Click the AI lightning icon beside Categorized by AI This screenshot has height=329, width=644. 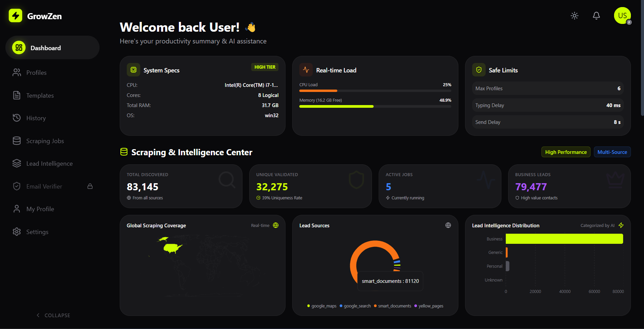621,225
